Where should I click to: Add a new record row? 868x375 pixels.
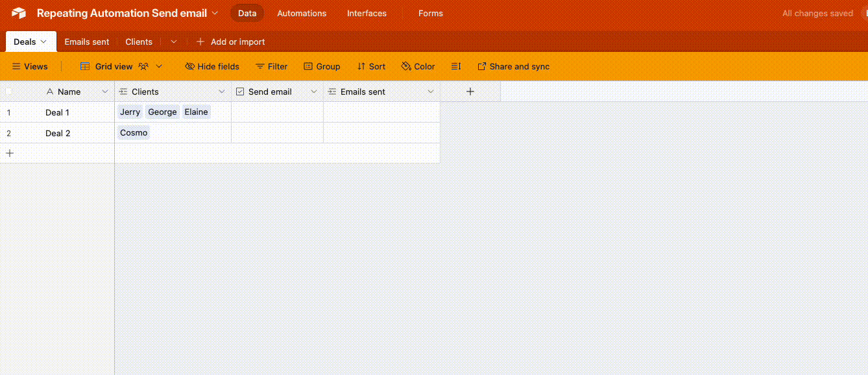10,153
